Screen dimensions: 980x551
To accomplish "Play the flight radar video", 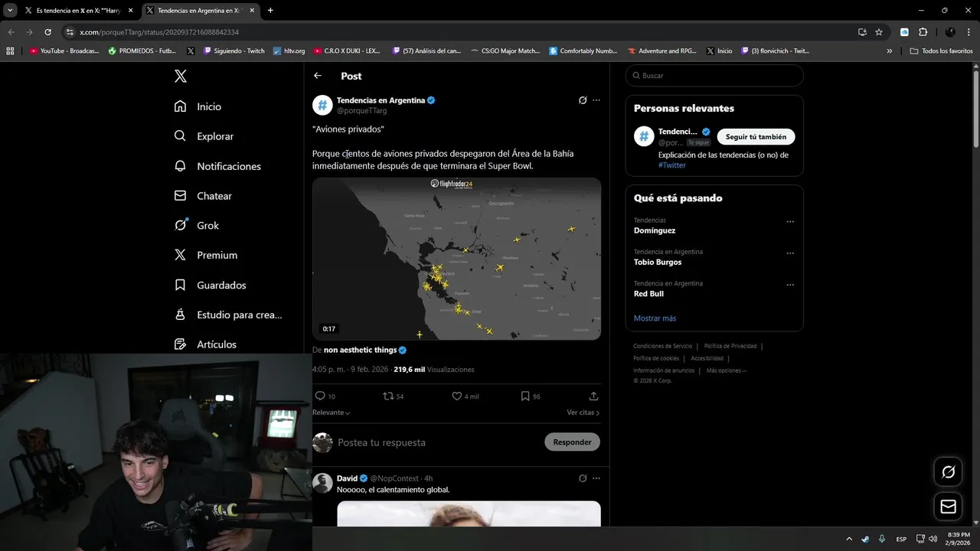I will [456, 259].
